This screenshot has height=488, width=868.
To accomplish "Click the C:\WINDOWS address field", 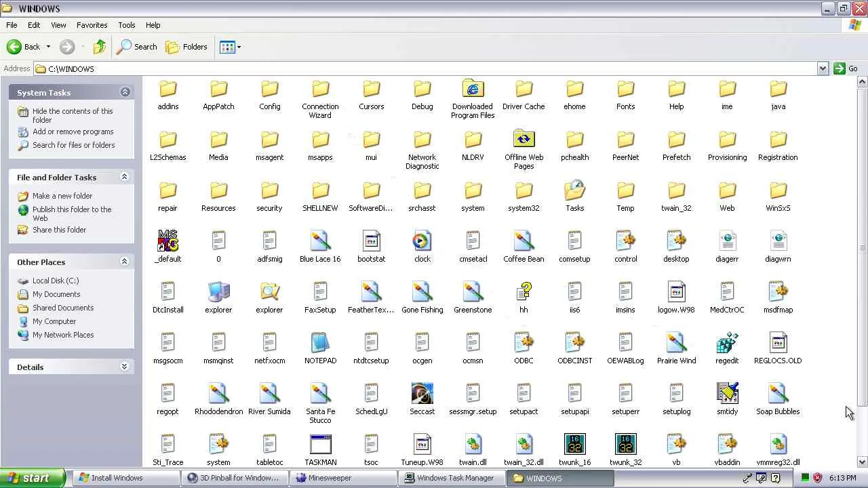I will coord(426,68).
